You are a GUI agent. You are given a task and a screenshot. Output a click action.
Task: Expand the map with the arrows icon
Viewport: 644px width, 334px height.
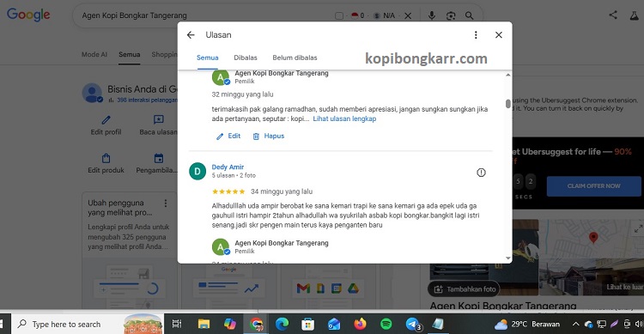pyautogui.click(x=638, y=228)
